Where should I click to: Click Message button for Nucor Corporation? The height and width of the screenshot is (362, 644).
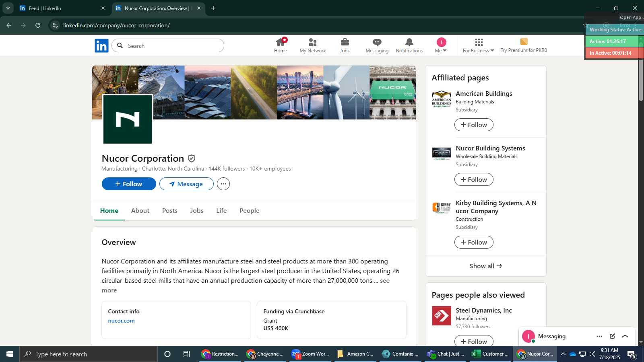click(x=186, y=184)
